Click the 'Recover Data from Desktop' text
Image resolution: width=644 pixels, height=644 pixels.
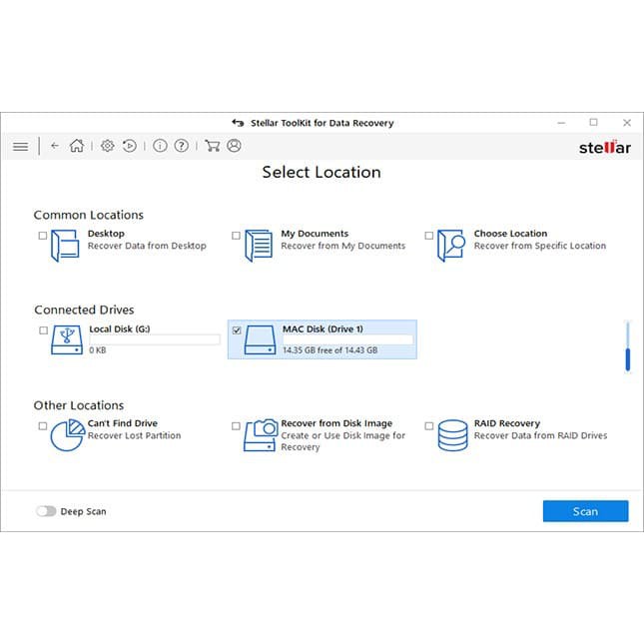147,246
